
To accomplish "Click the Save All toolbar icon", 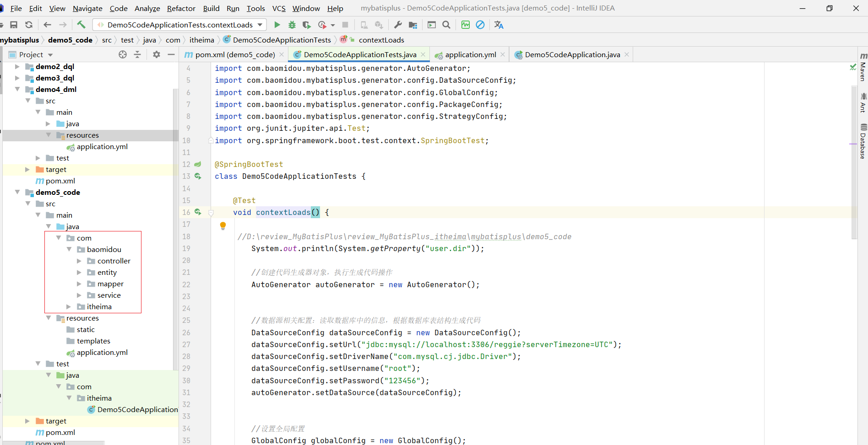I will [14, 25].
